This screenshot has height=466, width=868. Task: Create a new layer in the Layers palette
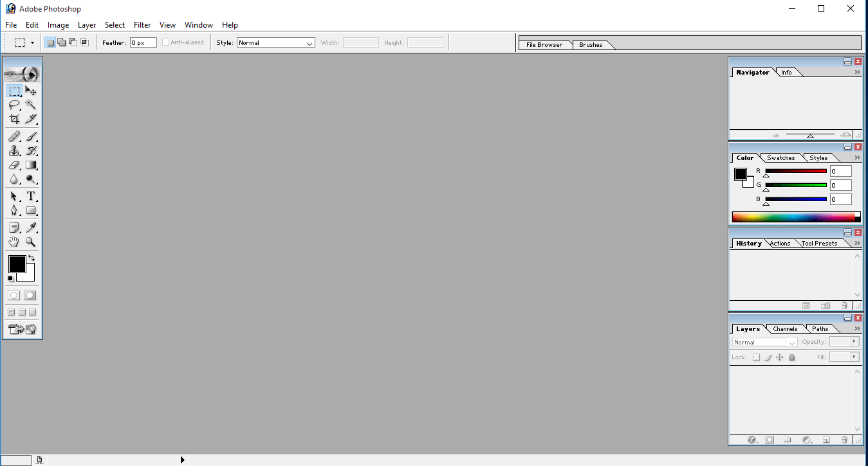click(826, 440)
